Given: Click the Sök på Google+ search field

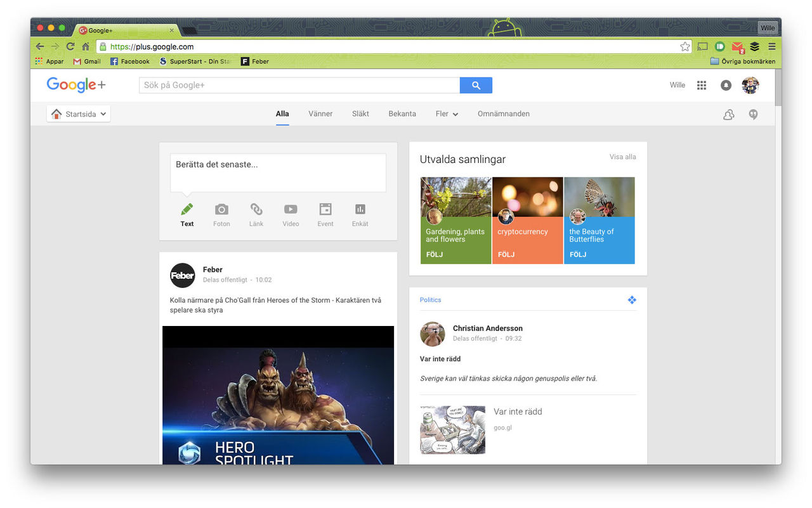Looking at the screenshot, I should [299, 85].
